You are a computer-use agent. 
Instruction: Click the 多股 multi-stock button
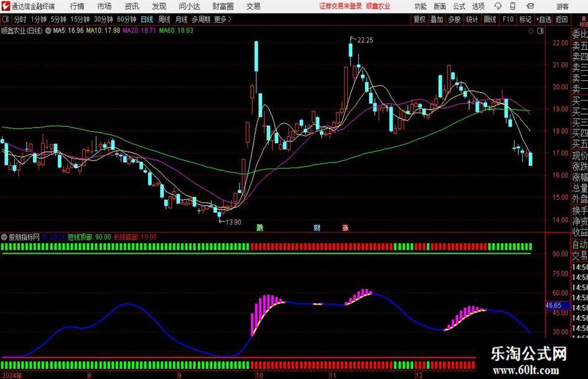point(454,19)
